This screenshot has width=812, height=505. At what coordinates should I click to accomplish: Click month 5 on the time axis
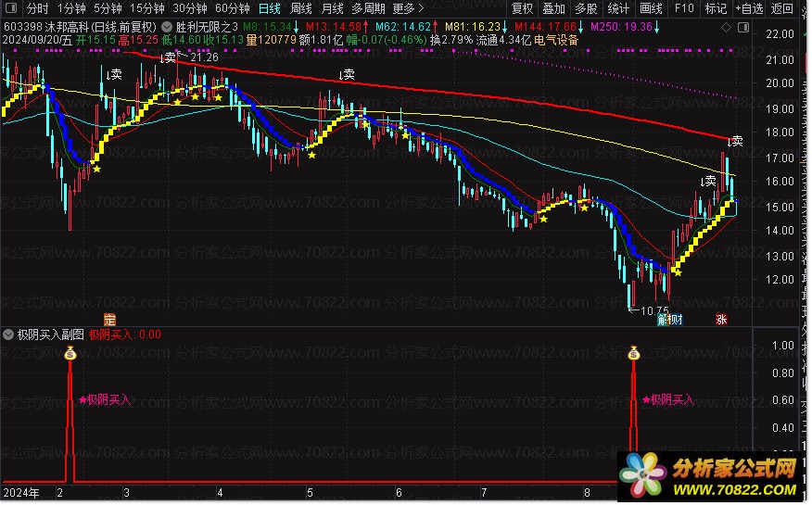pos(310,493)
